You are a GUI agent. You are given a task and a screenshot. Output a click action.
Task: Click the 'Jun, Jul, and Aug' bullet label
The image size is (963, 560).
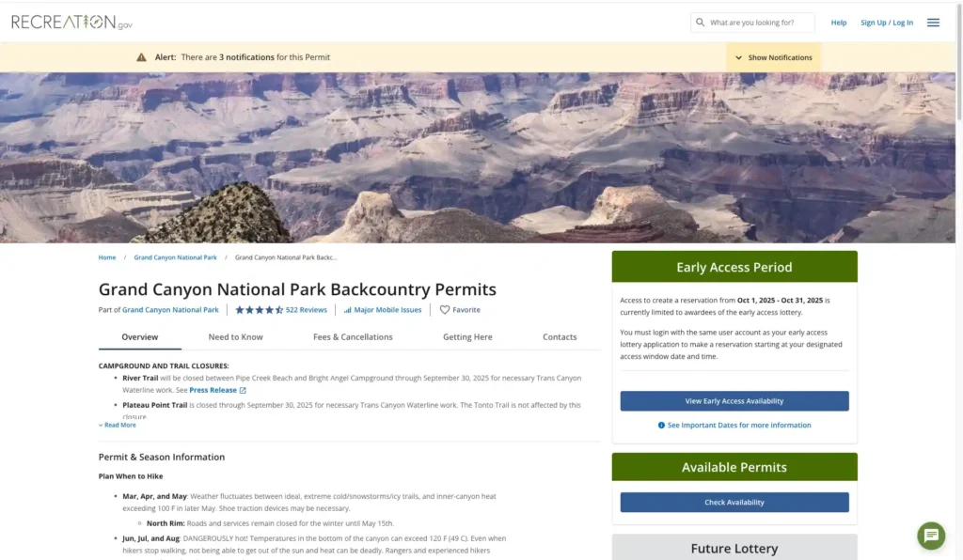151,538
